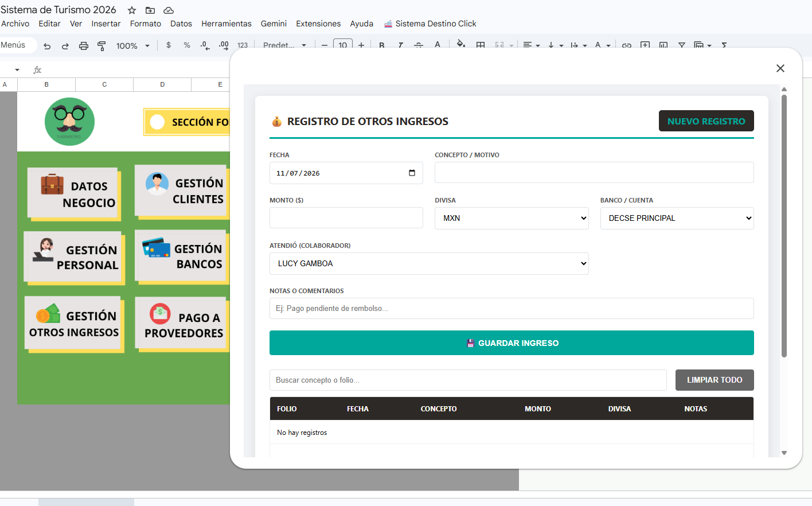Insert a chart from toolbar
This screenshot has width=812, height=506.
click(663, 45)
